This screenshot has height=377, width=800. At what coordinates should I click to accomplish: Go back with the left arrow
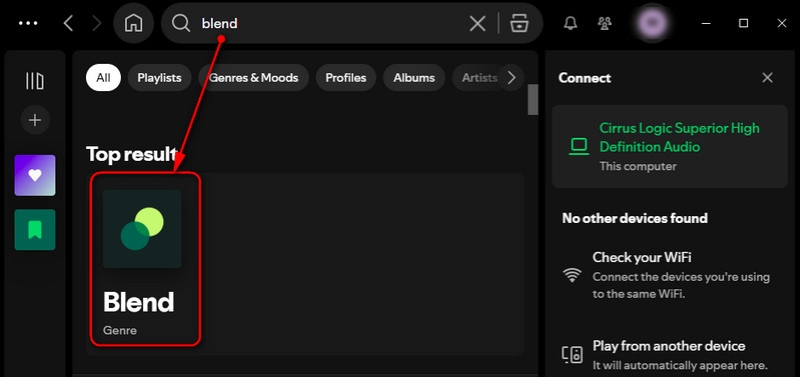pyautogui.click(x=68, y=23)
